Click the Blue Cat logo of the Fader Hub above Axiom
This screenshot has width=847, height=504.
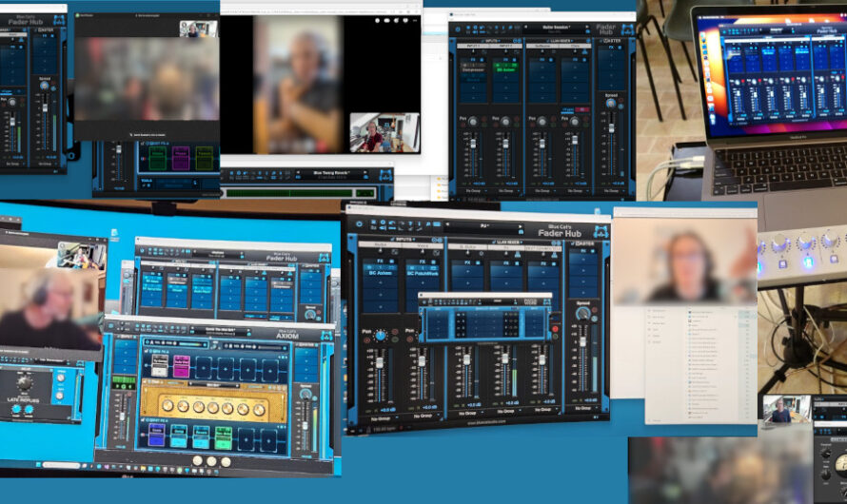click(x=325, y=258)
